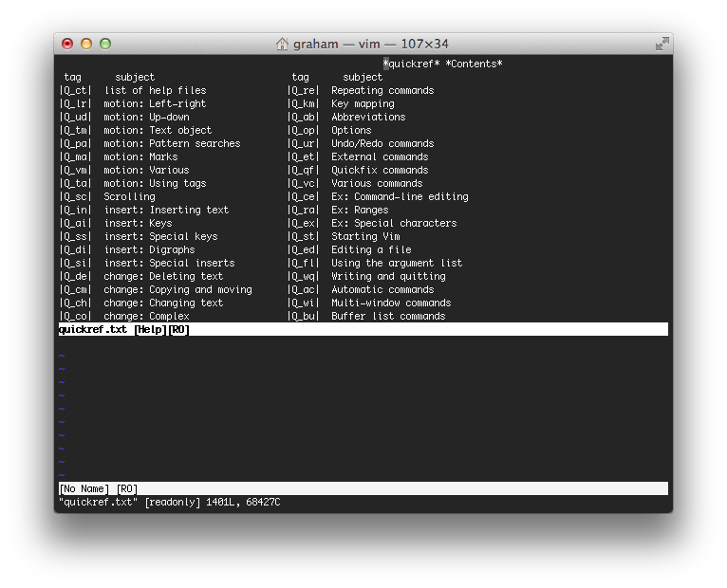Screen dimensions: 727x588
Task: Click the quickref.txt [Help][RO] status line
Action: [363, 329]
